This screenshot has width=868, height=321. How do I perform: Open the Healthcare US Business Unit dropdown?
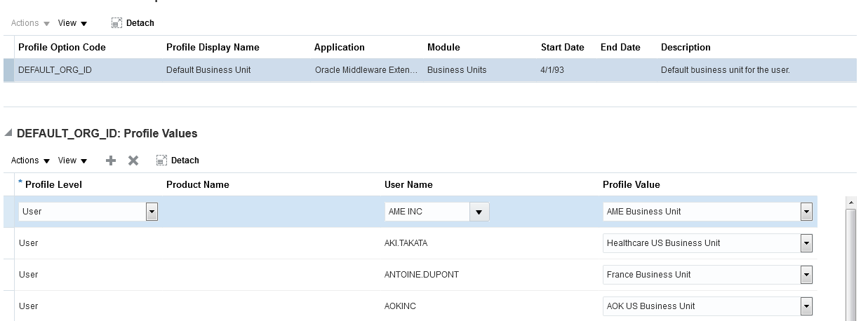(x=806, y=243)
